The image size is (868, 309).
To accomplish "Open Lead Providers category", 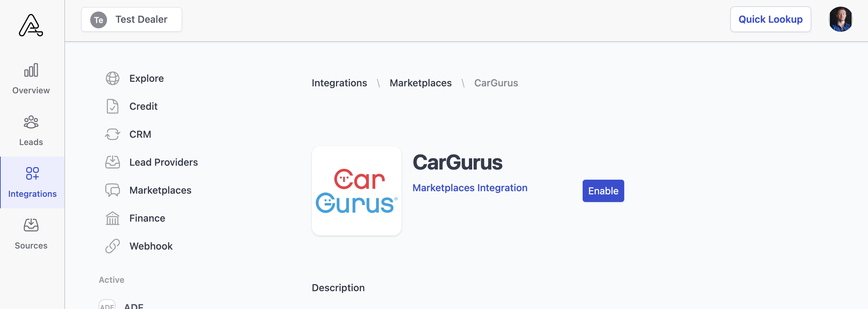I will [163, 162].
